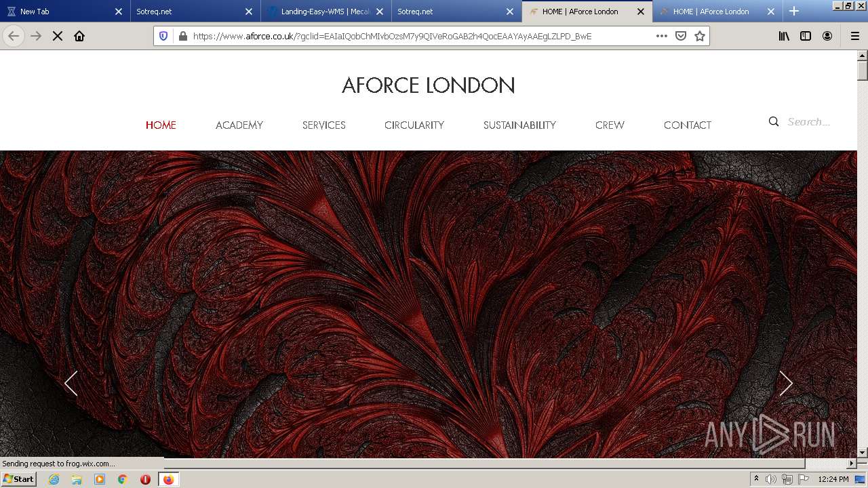Open the Firefox hamburger menu
The image size is (868, 488).
click(854, 36)
